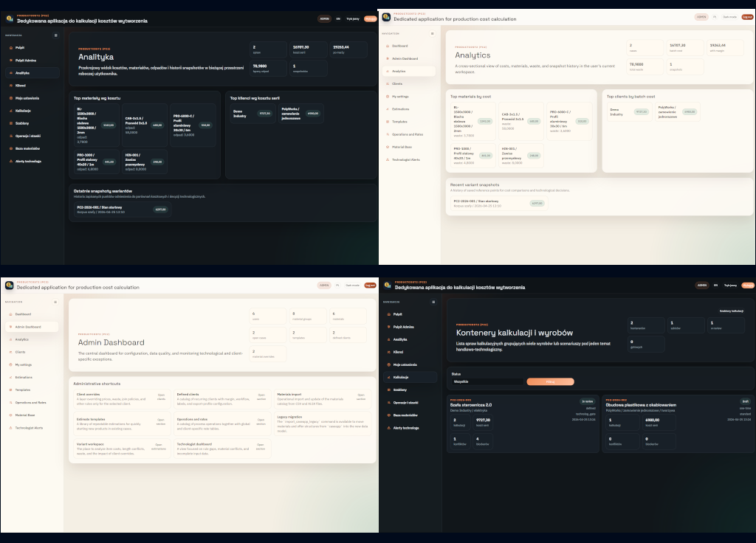Collapse the Nawigacja sidebar in Analityka window
756x543 pixels.
(56, 35)
